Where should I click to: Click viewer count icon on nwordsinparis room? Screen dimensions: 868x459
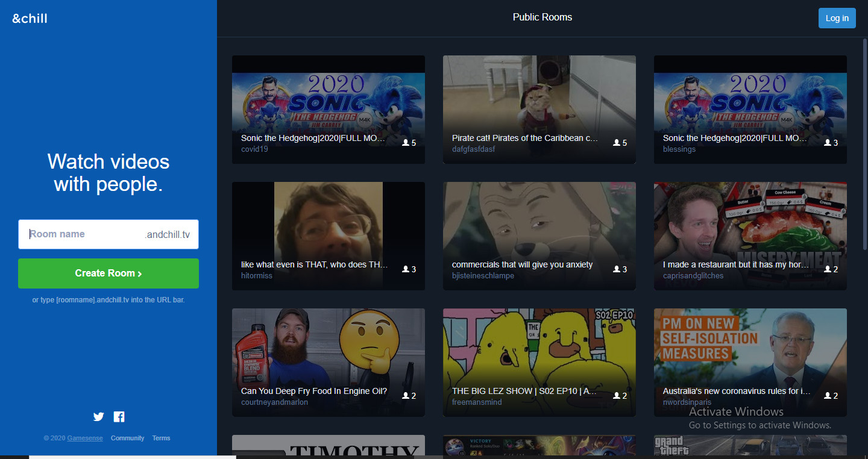pyautogui.click(x=828, y=396)
